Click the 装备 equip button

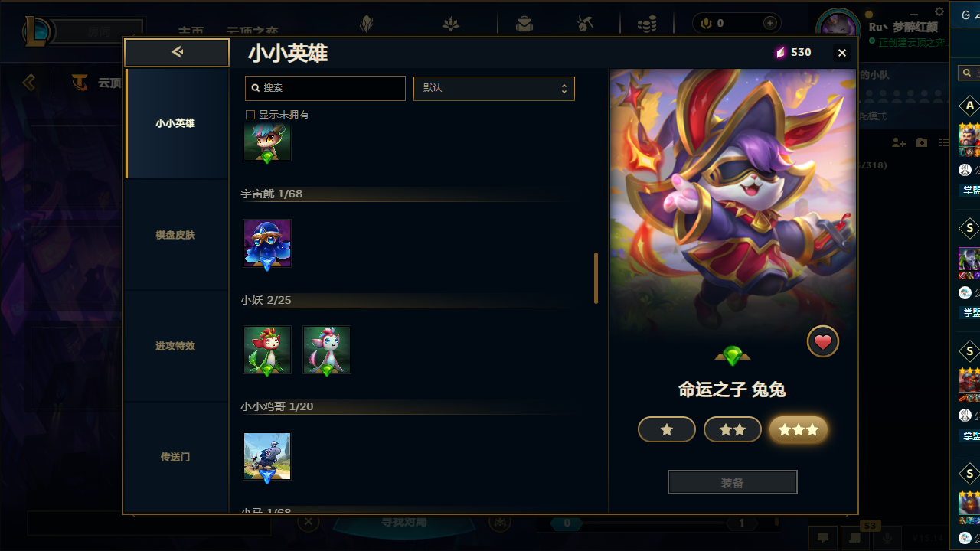(733, 482)
